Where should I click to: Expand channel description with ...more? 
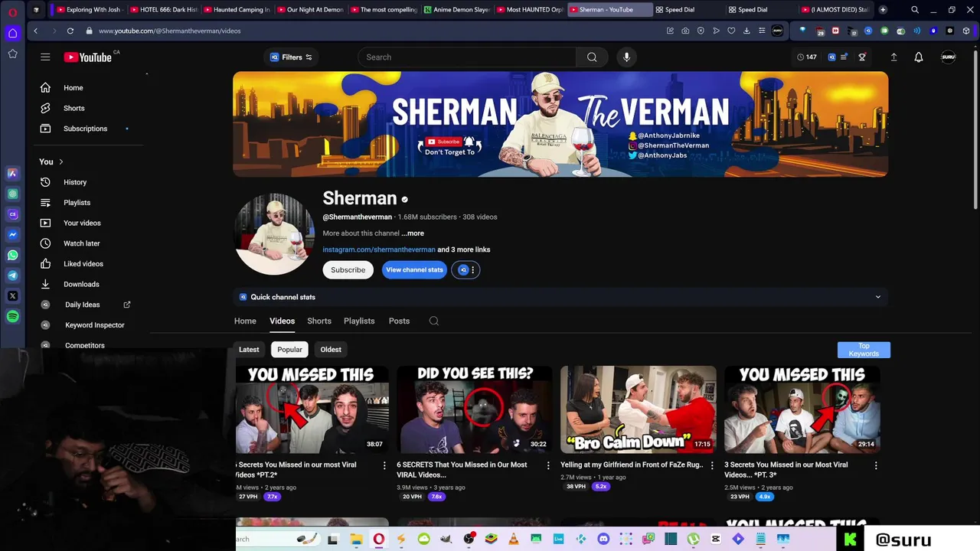[413, 233]
